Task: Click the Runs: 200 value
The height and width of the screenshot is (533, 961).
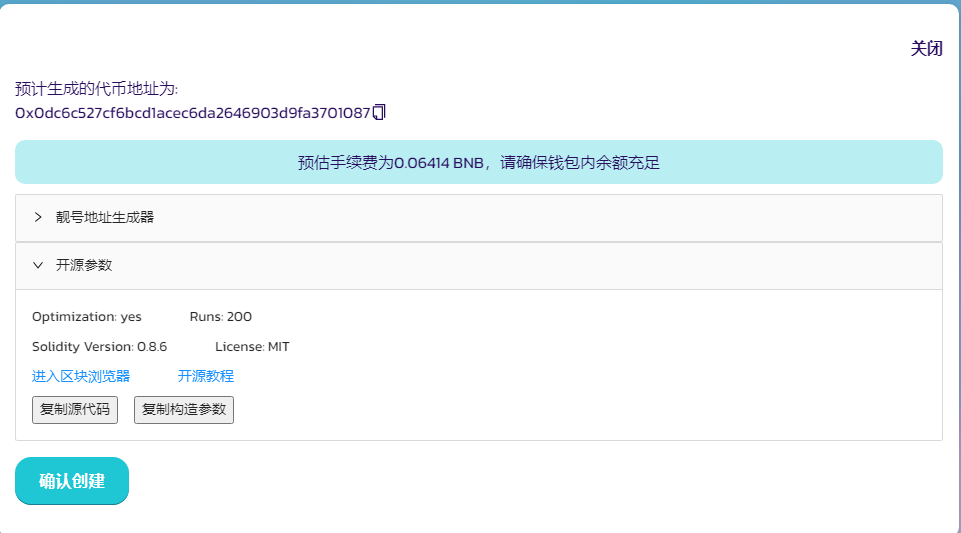Action: (x=221, y=317)
